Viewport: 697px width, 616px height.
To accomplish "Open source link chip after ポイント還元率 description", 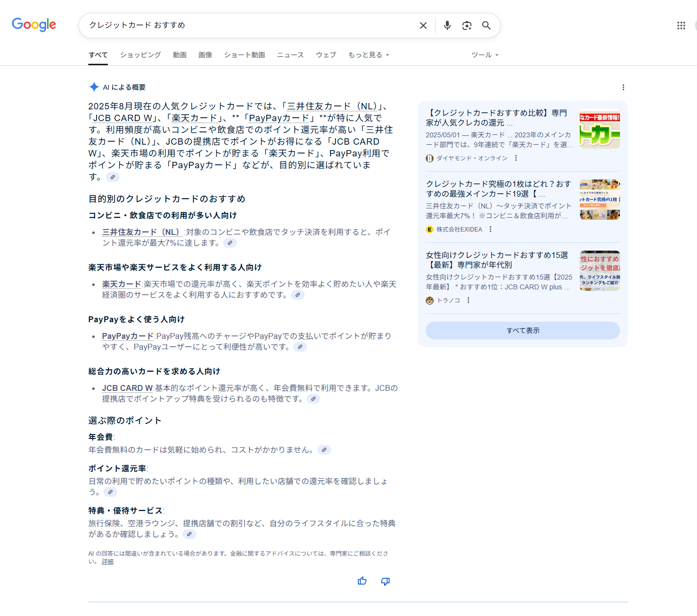I will pos(110,492).
